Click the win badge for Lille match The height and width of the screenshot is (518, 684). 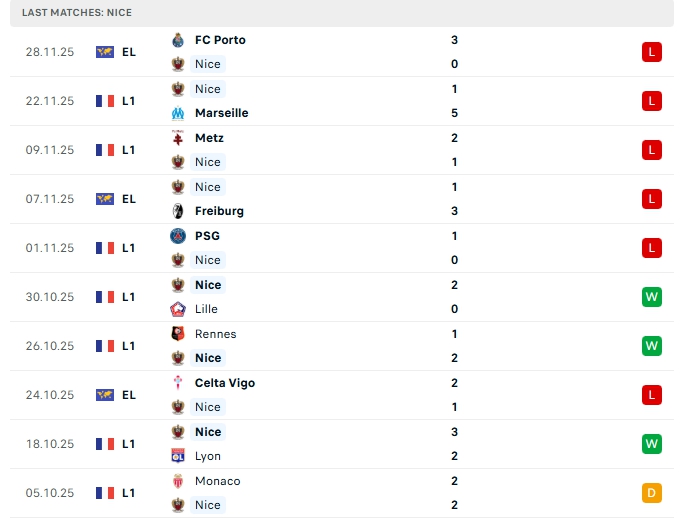(x=651, y=297)
